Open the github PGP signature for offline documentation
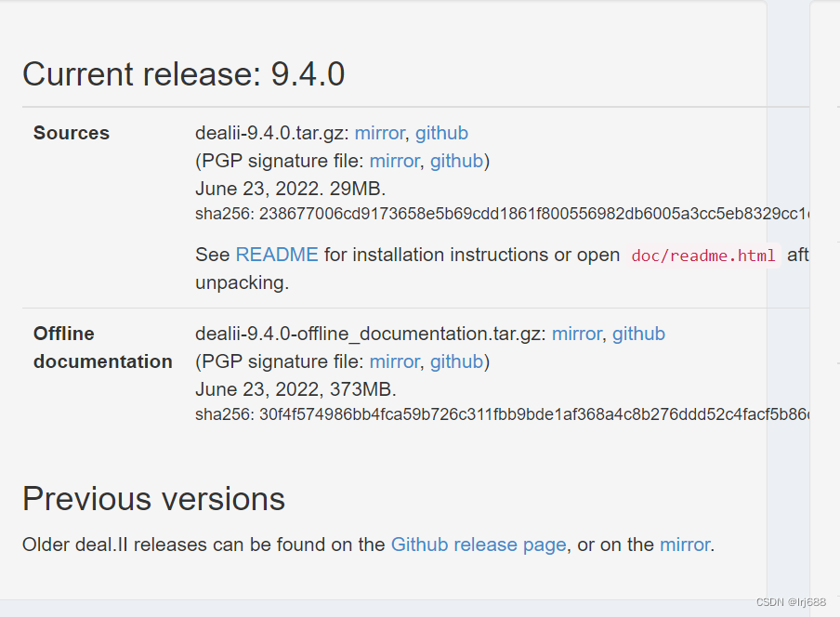 coord(456,361)
